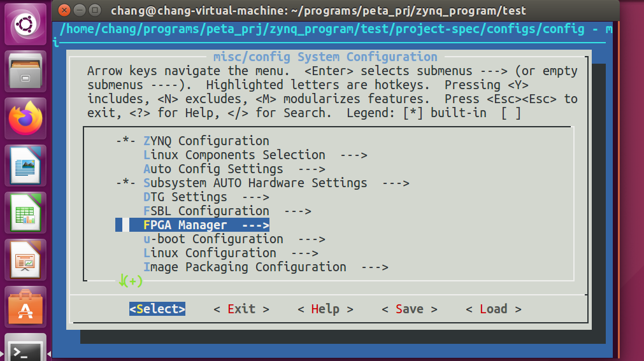Open FSBL Configuration submenu
Image resolution: width=644 pixels, height=361 pixels.
pos(227,211)
